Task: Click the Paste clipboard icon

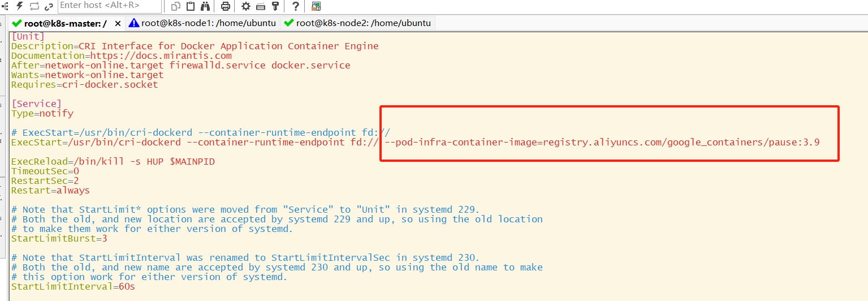Action: pyautogui.click(x=191, y=6)
